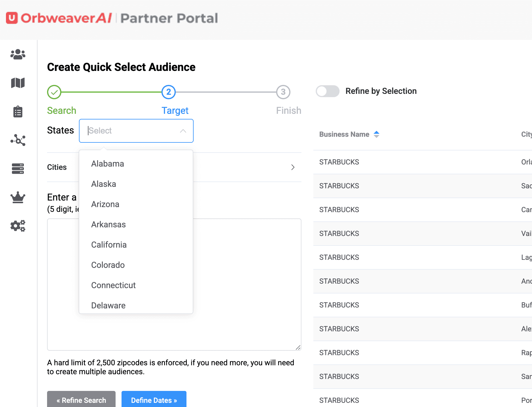Screen dimensions: 532x407
Task: Click the Partner Portal title text
Action: 169,18
